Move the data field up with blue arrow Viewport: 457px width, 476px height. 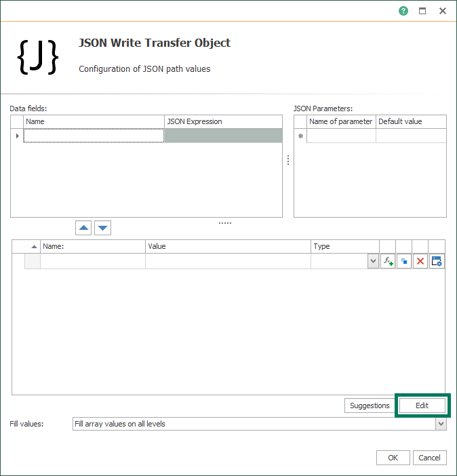[x=83, y=228]
